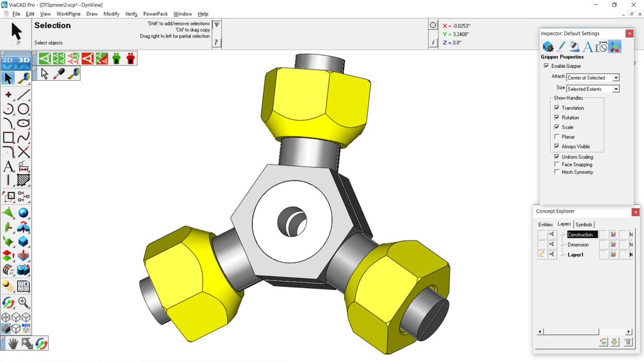Select the single line drawing tool
This screenshot has width=644, height=362.
[23, 94]
